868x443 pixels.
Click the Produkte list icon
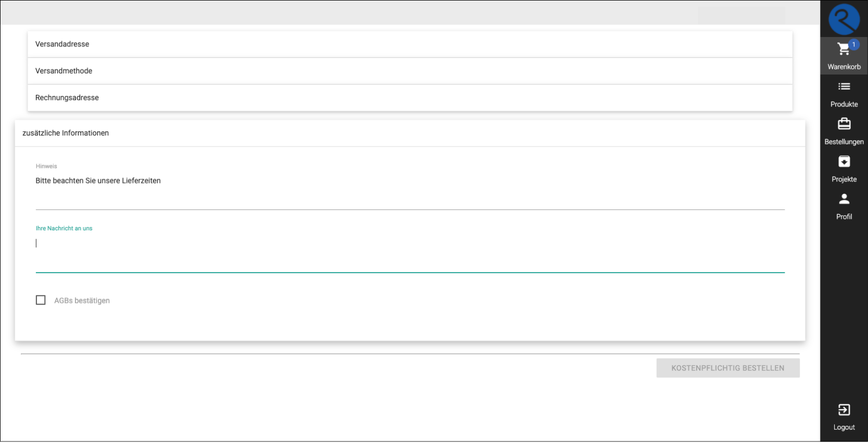[x=844, y=87]
